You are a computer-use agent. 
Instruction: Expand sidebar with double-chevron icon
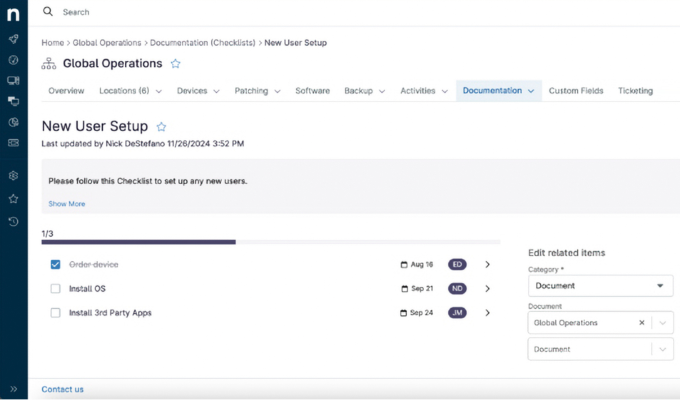point(13,388)
